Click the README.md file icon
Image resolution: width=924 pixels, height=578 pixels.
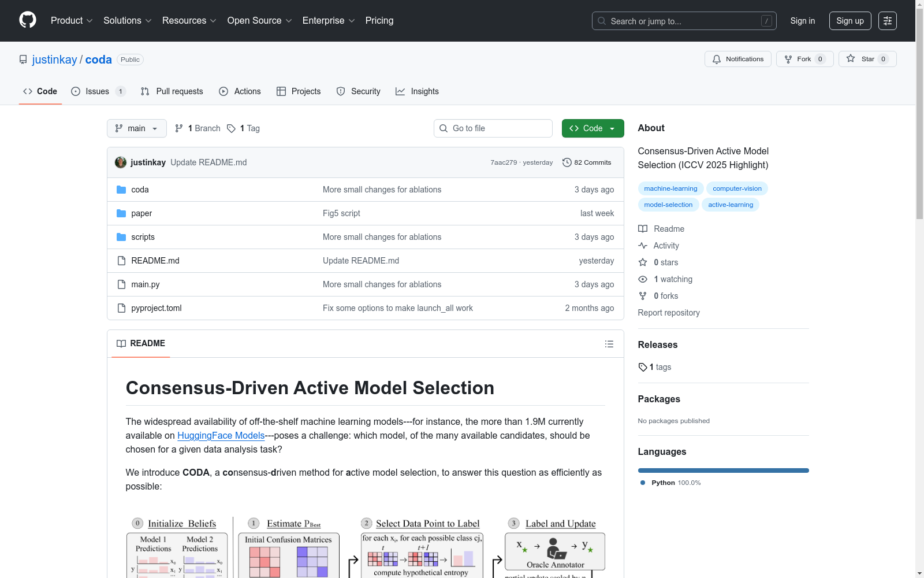121,261
